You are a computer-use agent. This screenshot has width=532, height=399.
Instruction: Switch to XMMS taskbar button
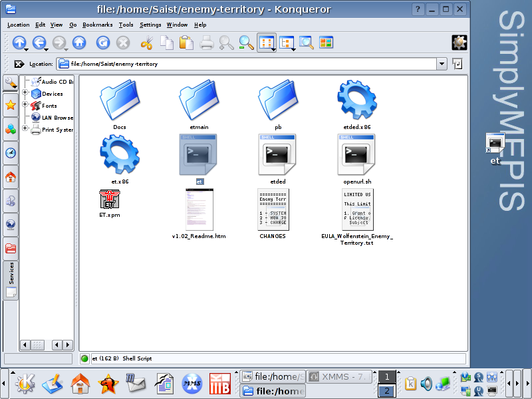coord(340,377)
